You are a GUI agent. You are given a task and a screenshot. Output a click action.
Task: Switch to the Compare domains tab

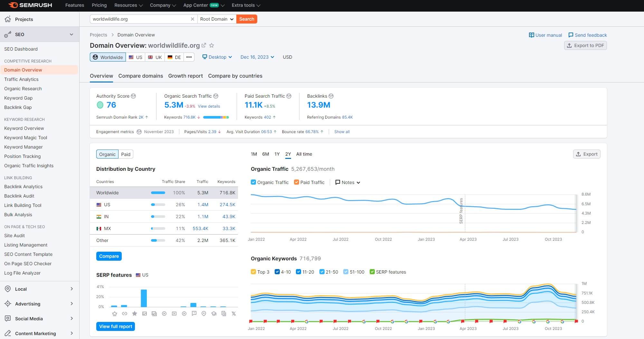141,76
